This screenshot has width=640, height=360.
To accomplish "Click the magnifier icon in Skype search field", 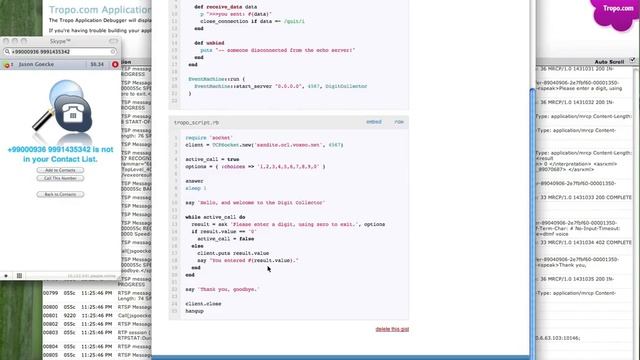I will [7, 52].
